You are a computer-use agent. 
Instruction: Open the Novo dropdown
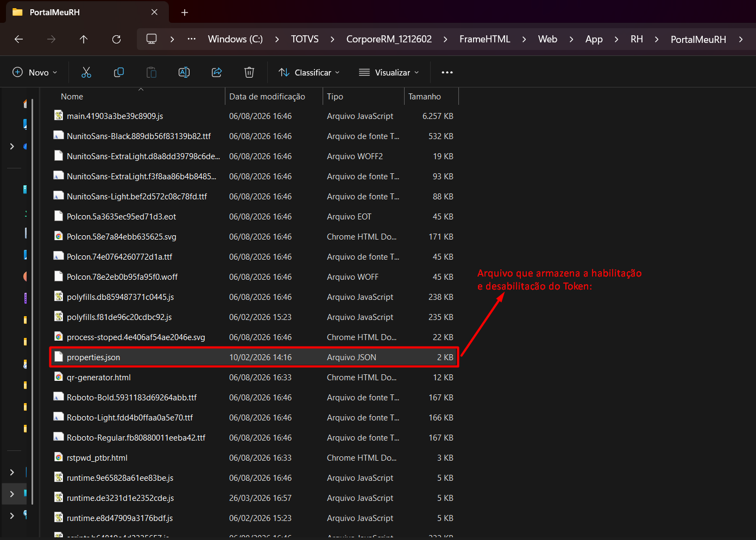[x=35, y=72]
